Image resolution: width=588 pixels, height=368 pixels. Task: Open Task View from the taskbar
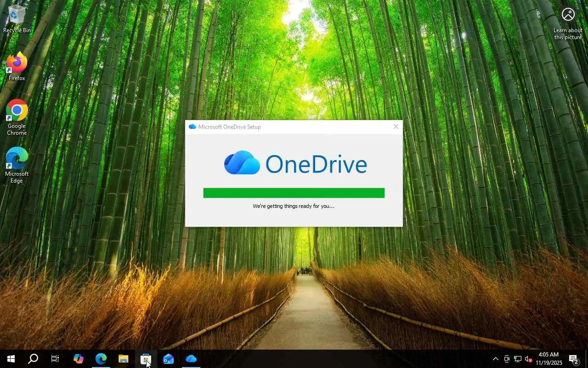[55, 359]
